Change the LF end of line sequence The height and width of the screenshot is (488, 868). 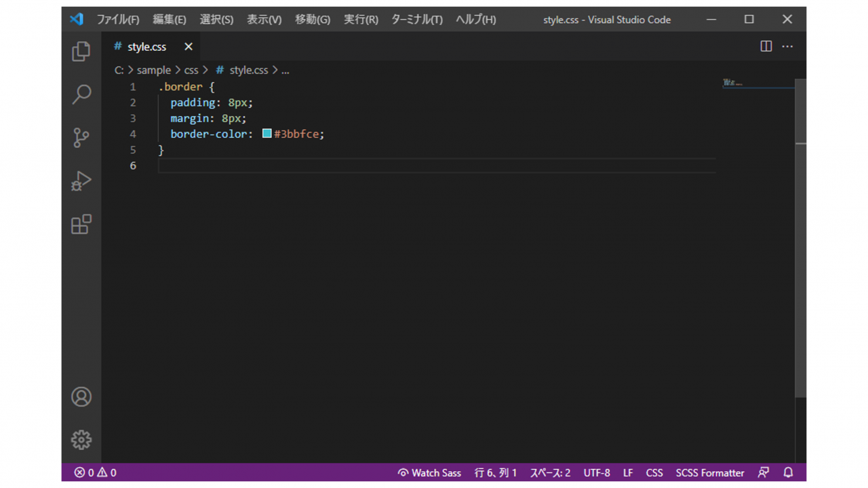click(628, 472)
